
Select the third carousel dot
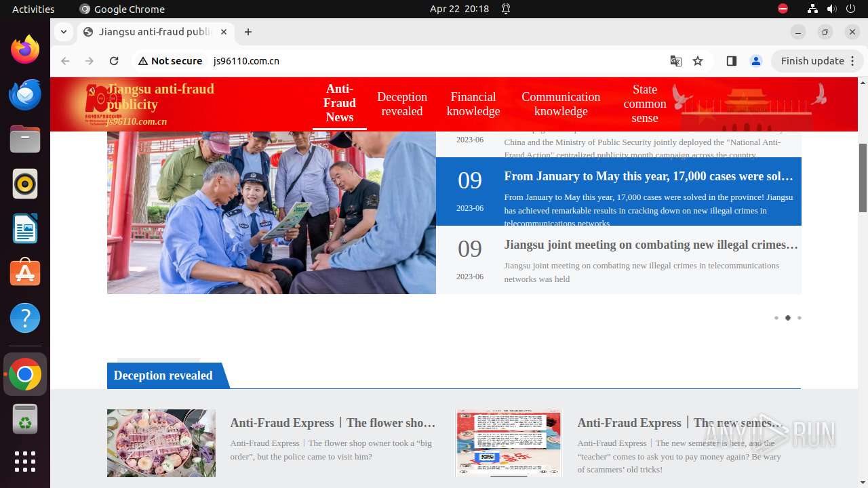pyautogui.click(x=800, y=318)
